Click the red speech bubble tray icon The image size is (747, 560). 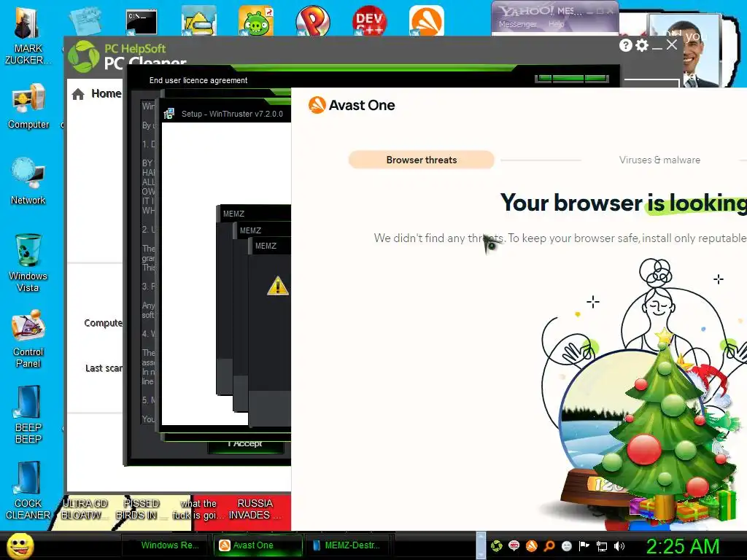point(514,546)
